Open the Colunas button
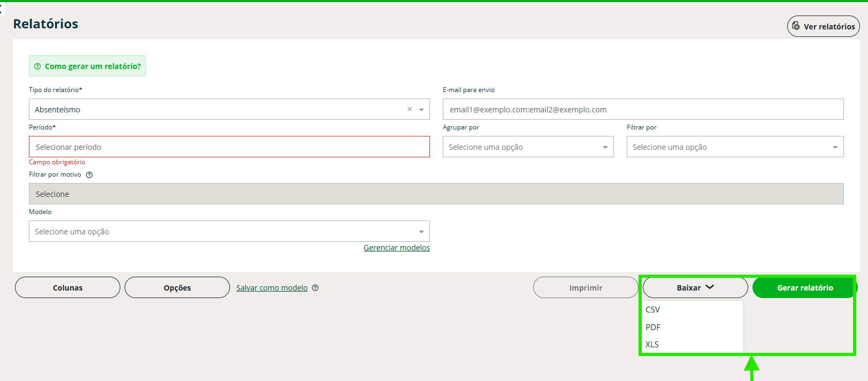The image size is (868, 381). 67,287
